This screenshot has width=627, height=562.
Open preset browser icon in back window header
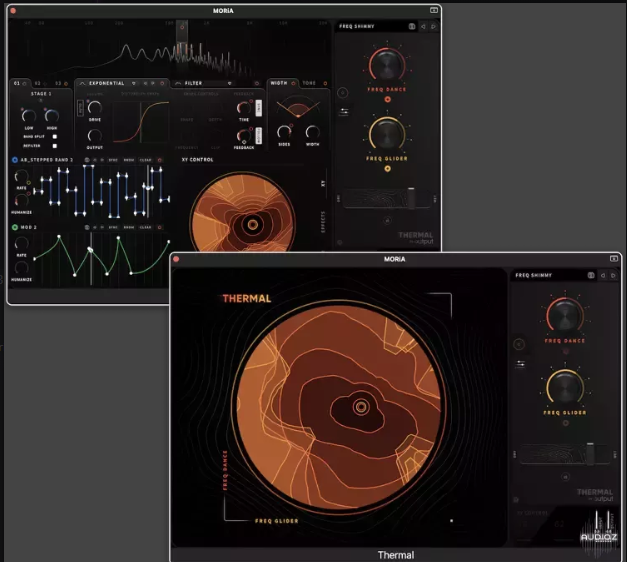coord(412,26)
